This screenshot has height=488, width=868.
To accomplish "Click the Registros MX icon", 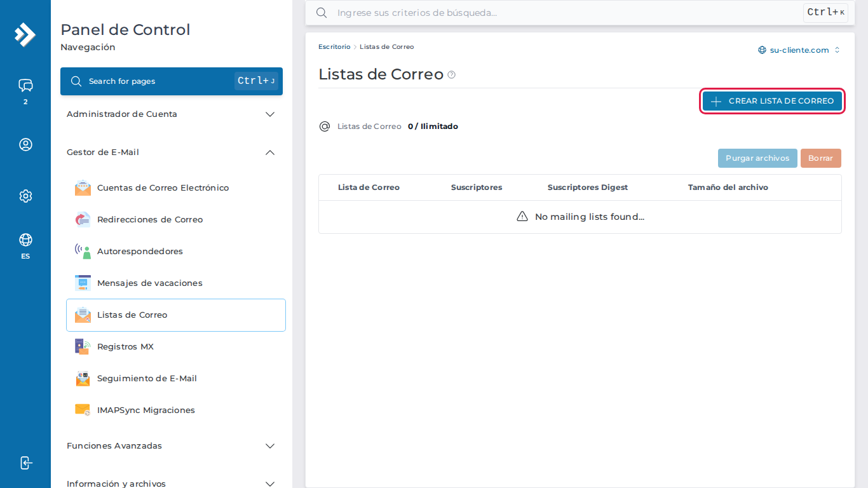I will point(83,346).
